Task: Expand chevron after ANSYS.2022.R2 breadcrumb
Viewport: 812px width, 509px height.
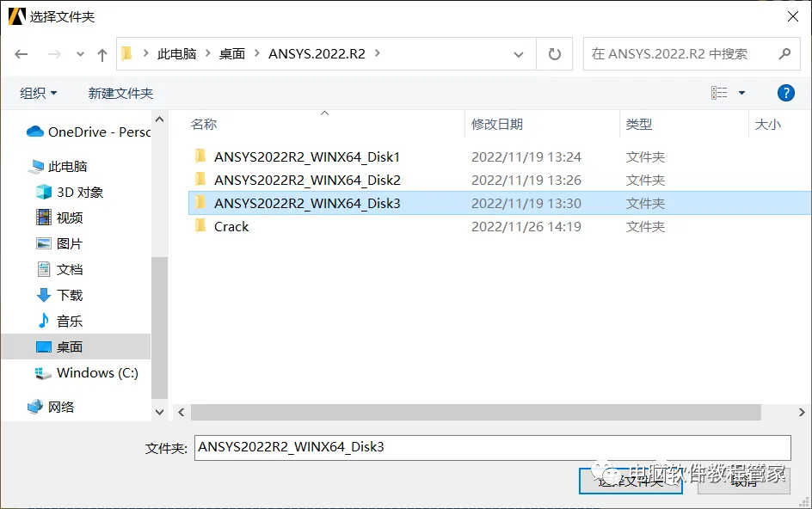Action: 378,53
